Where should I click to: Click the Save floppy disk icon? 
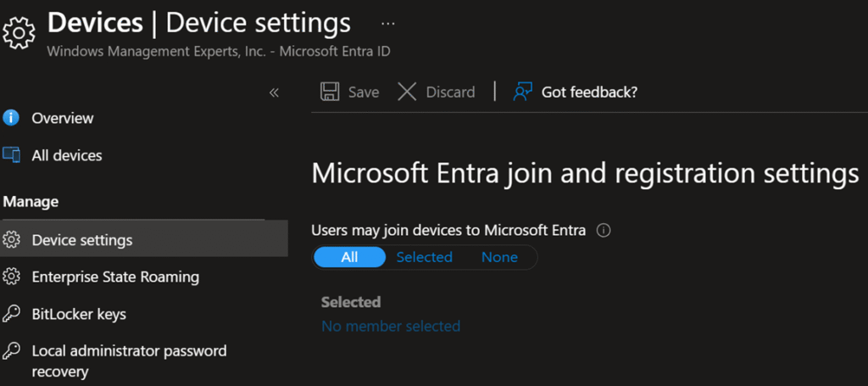coord(330,92)
